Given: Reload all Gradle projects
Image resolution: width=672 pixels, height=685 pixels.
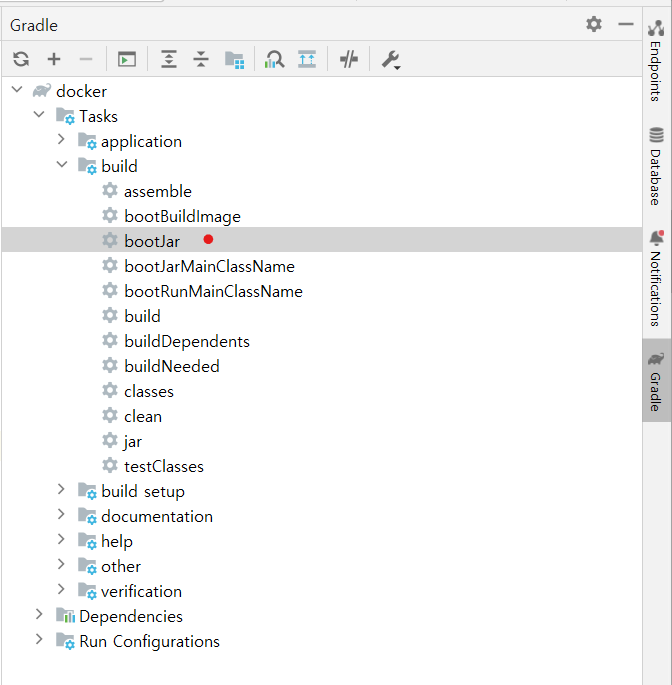Looking at the screenshot, I should pos(21,59).
